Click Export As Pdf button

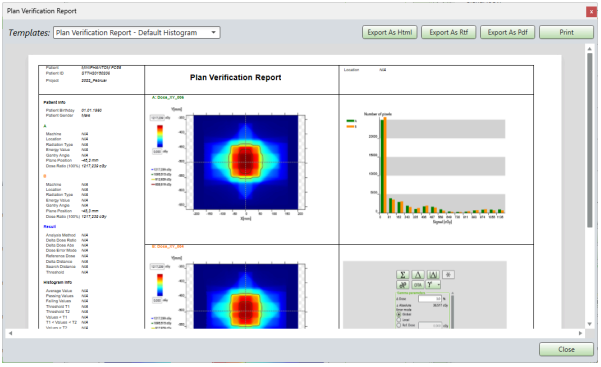click(x=507, y=32)
